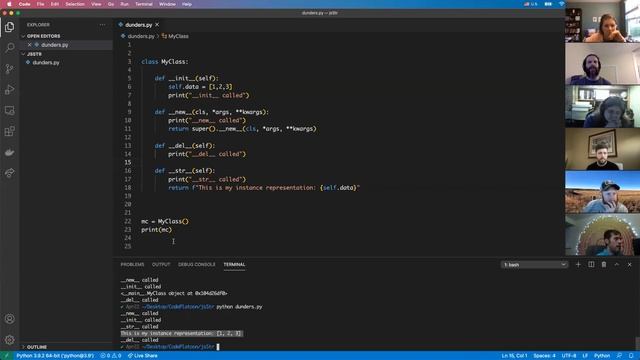This screenshot has height=360, width=640.
Task: Start Live Share from status bar
Action: (142, 356)
